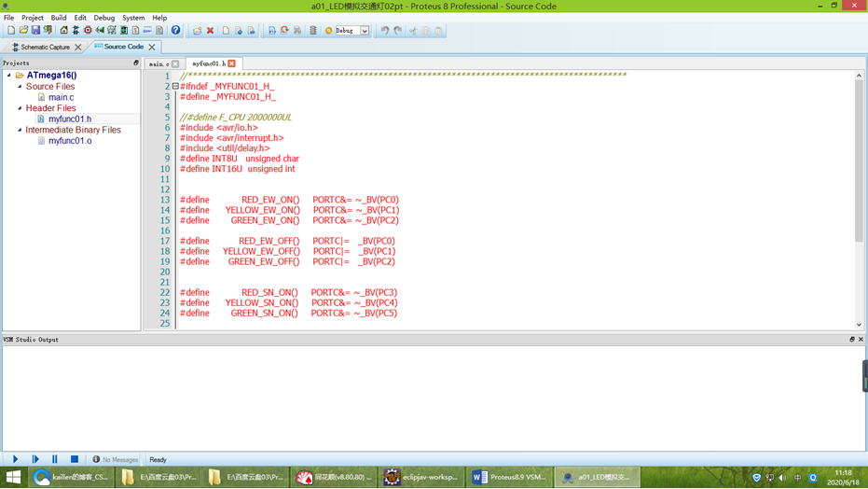Click the scroll-down arrow of the code editor
Image resolution: width=868 pixels, height=489 pixels.
(x=860, y=325)
